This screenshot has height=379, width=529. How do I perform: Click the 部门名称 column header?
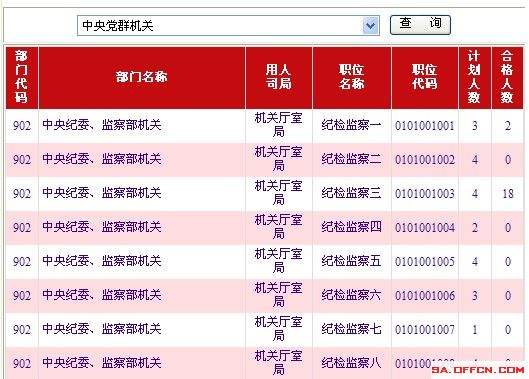coord(142,78)
